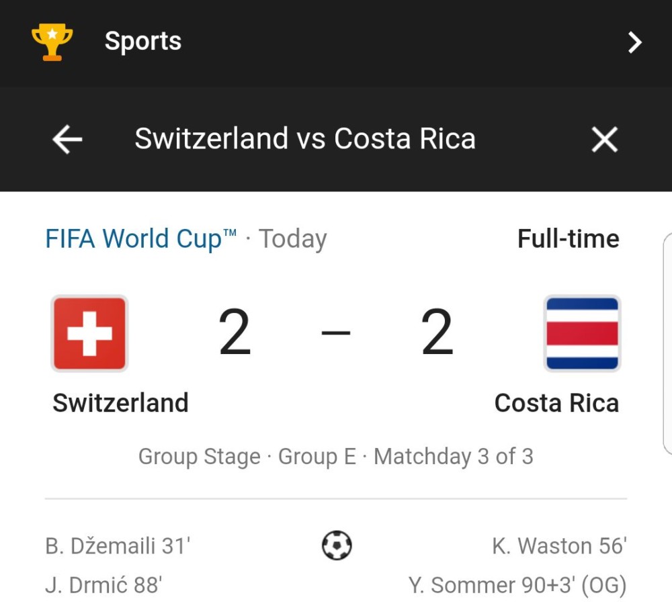Click the Switzerland vs Costa Rica title

click(x=305, y=139)
